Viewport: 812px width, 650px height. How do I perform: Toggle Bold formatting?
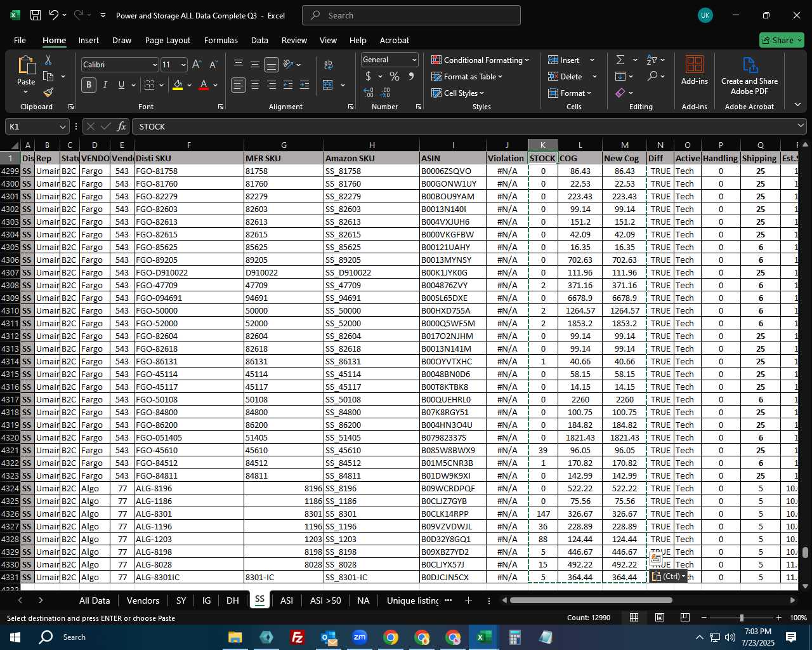click(x=89, y=85)
